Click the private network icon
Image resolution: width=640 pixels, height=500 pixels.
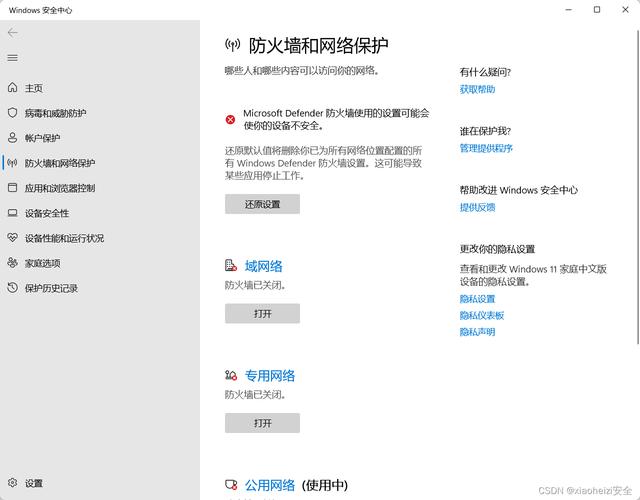pyautogui.click(x=231, y=375)
